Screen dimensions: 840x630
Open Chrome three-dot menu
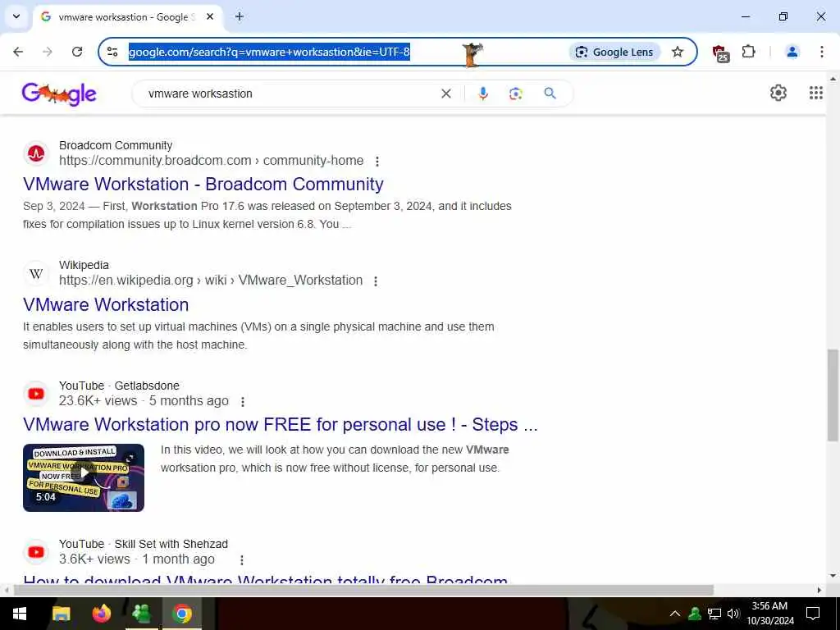pos(821,52)
